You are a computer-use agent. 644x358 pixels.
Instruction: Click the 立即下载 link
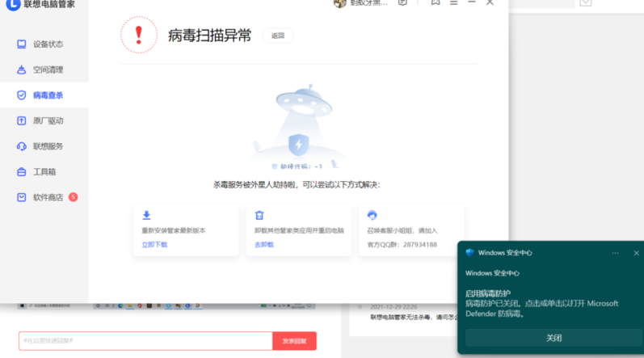click(154, 244)
